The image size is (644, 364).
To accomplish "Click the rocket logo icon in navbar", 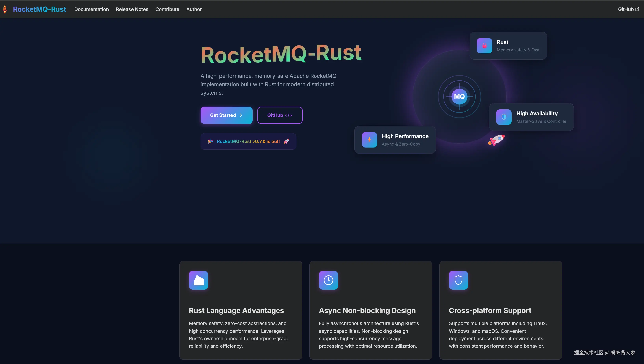I will [5, 9].
